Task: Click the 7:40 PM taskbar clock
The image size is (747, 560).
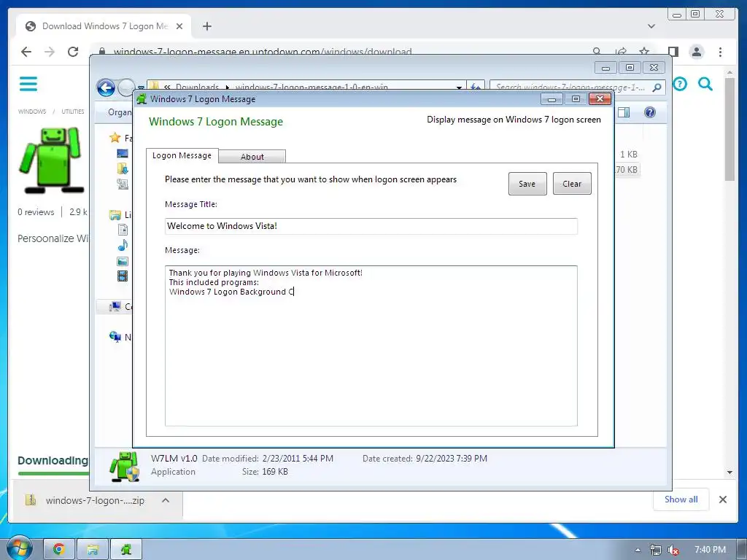Action: click(710, 550)
